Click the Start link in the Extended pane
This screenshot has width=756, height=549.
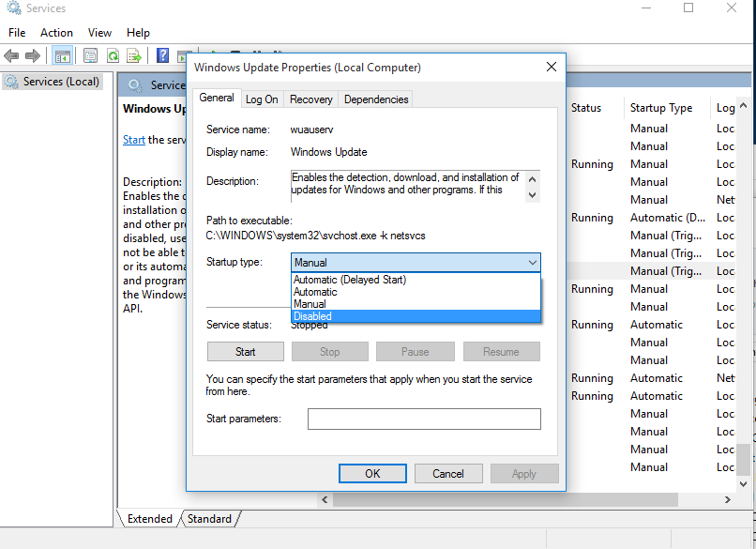coord(133,140)
